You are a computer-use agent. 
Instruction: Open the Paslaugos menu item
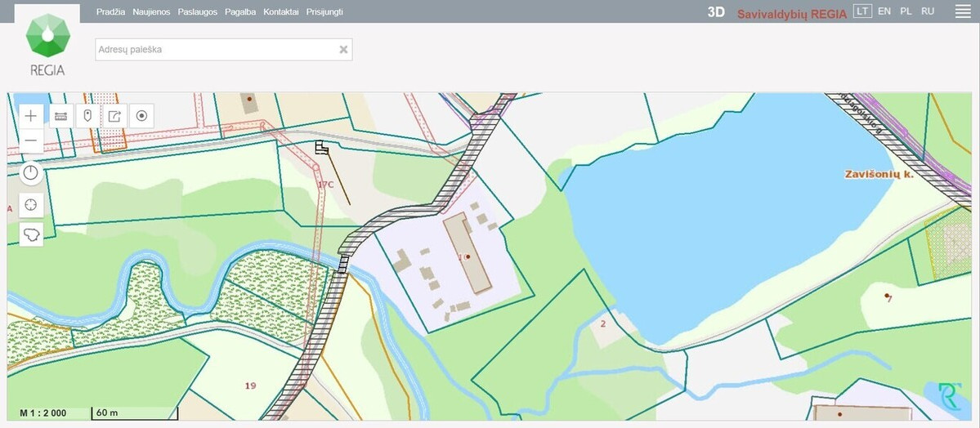(198, 12)
